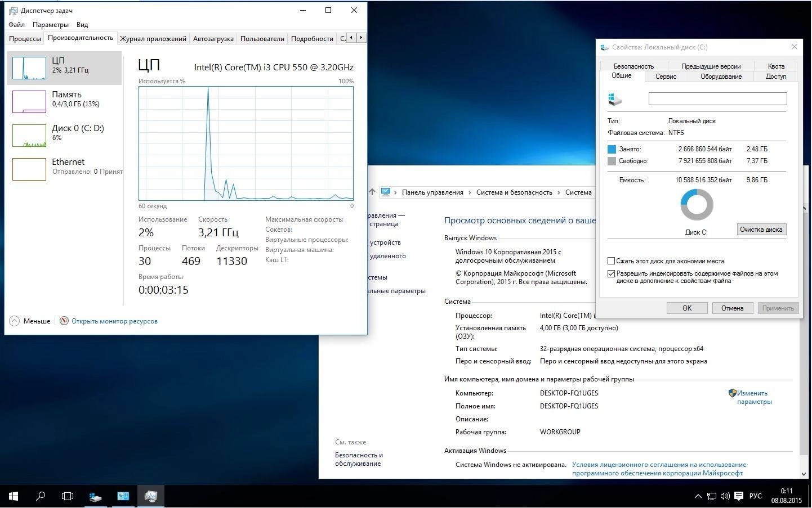Viewport: 812px width, 508px height.
Task: Select the Память performance item
Action: pos(64,101)
